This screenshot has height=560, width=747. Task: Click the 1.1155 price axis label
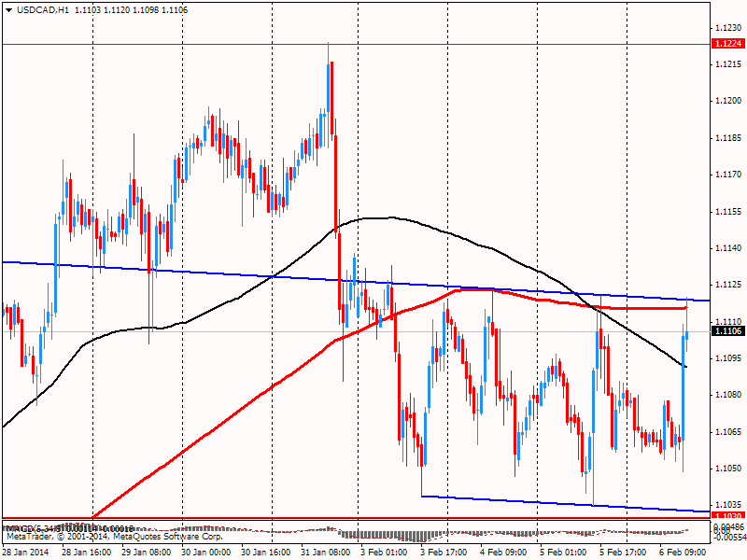tap(728, 212)
